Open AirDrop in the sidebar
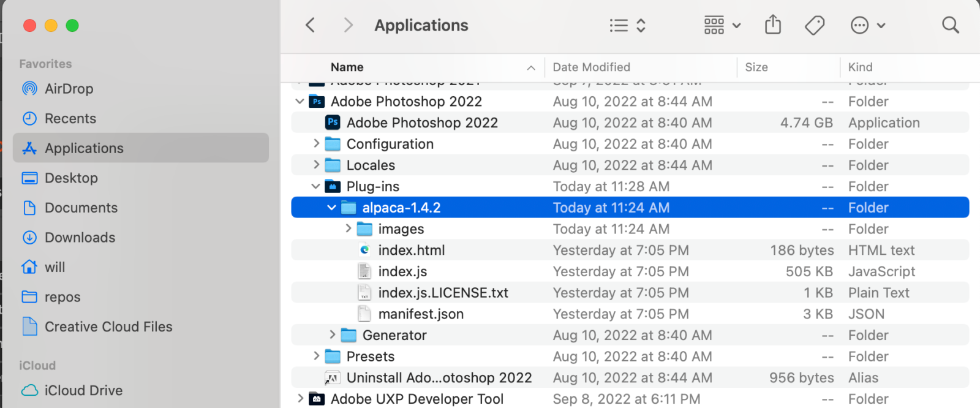The image size is (980, 408). point(69,89)
